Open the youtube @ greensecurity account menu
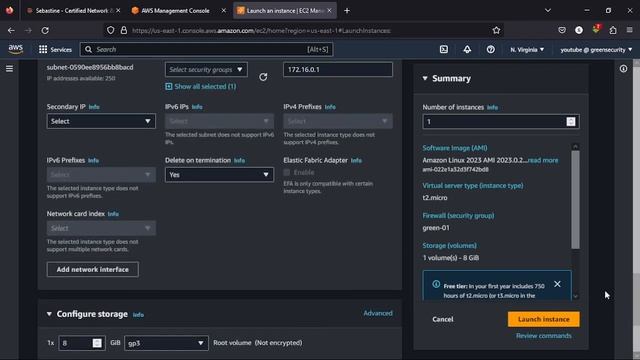 tap(596, 49)
